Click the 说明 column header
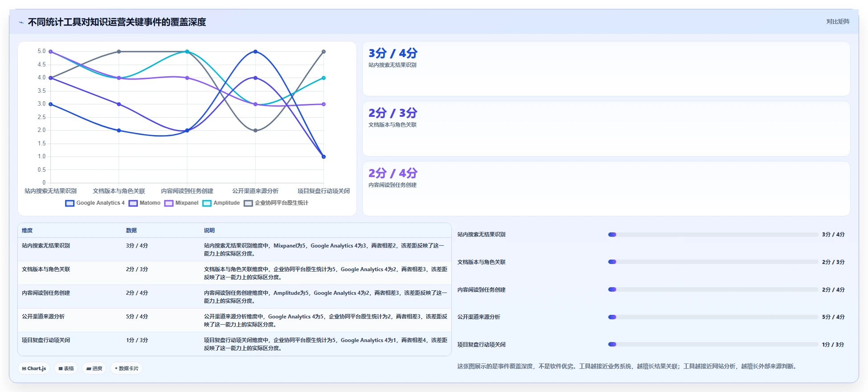This screenshot has height=392, width=868. pyautogui.click(x=209, y=231)
